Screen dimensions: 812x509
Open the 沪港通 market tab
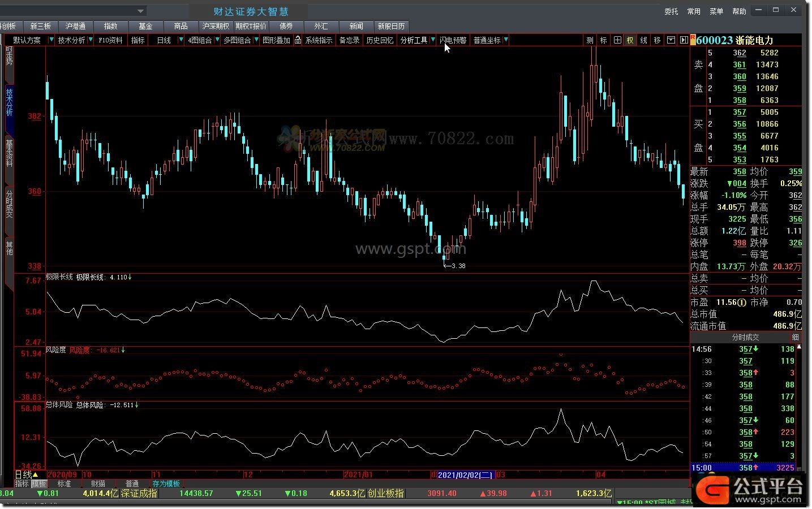click(75, 26)
